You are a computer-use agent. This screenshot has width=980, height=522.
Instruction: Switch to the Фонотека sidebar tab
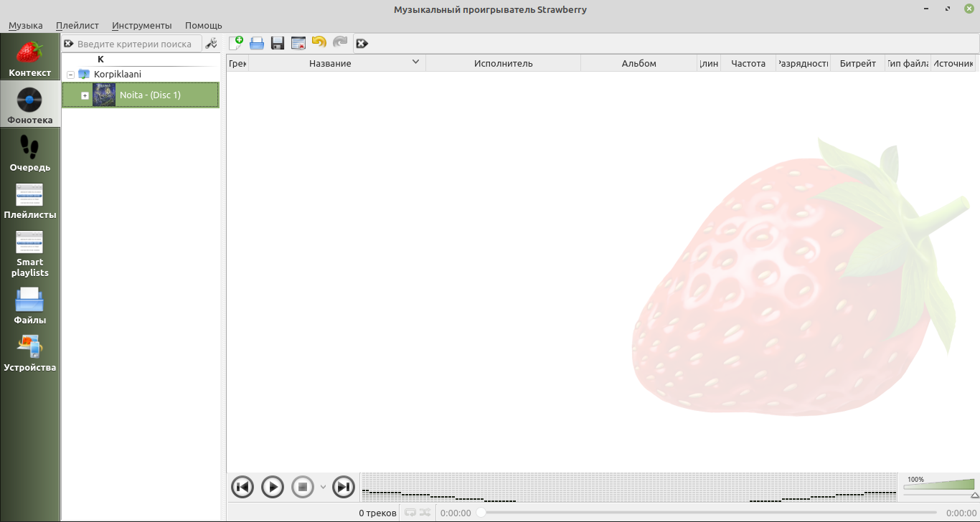pyautogui.click(x=29, y=105)
